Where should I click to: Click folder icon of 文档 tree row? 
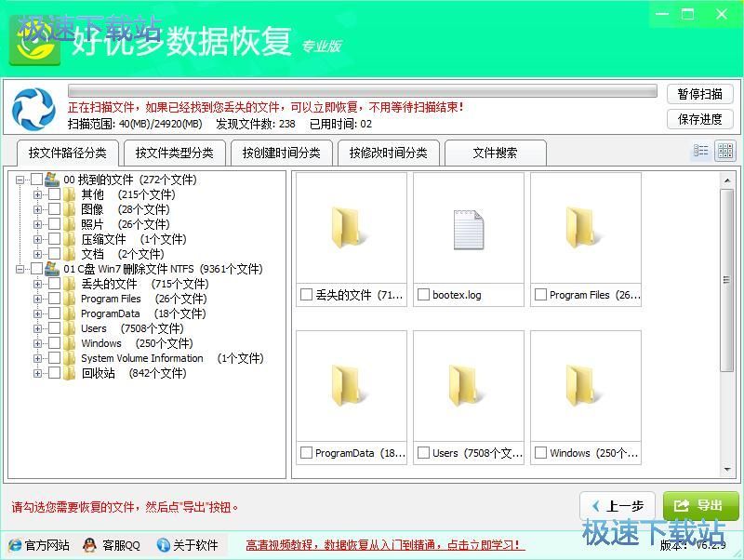coord(69,254)
